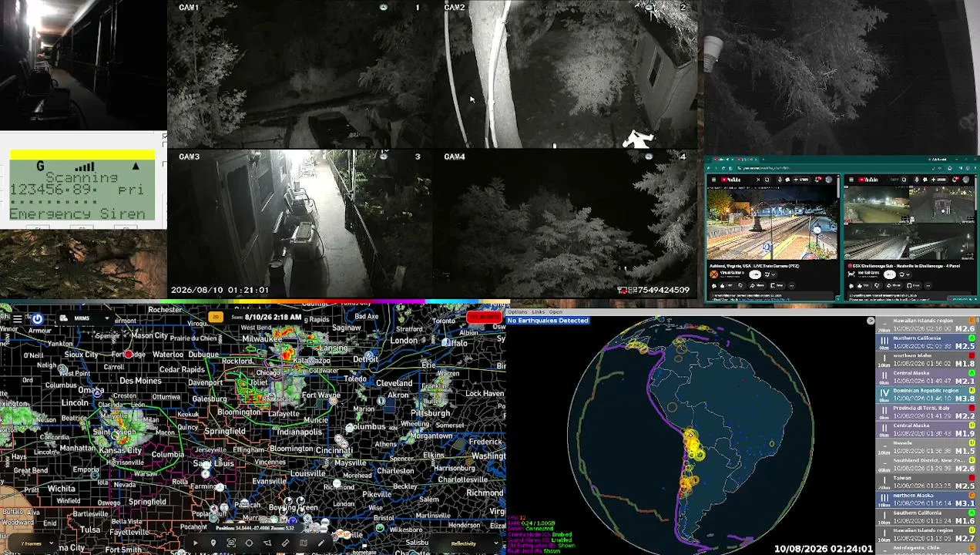The height and width of the screenshot is (555, 980).
Task: Open the radar map hamburger menu
Action: (x=17, y=318)
